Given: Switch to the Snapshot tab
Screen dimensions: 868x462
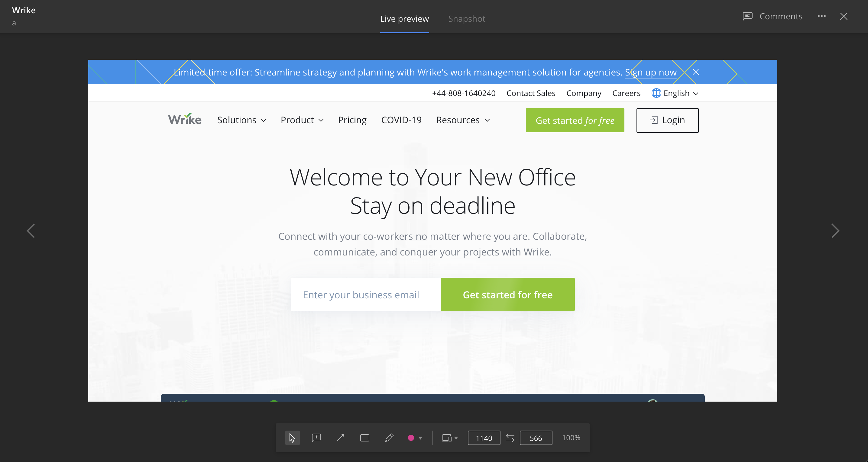Looking at the screenshot, I should [x=466, y=19].
